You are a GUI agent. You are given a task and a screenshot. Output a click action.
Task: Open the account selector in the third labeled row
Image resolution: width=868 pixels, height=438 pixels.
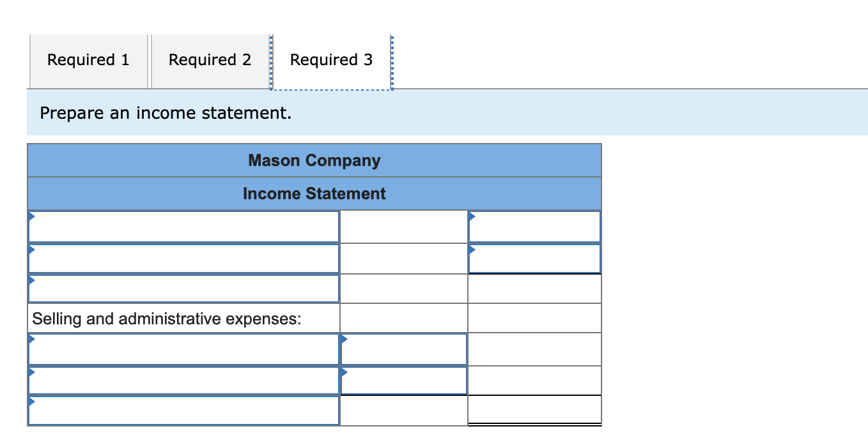(31, 279)
